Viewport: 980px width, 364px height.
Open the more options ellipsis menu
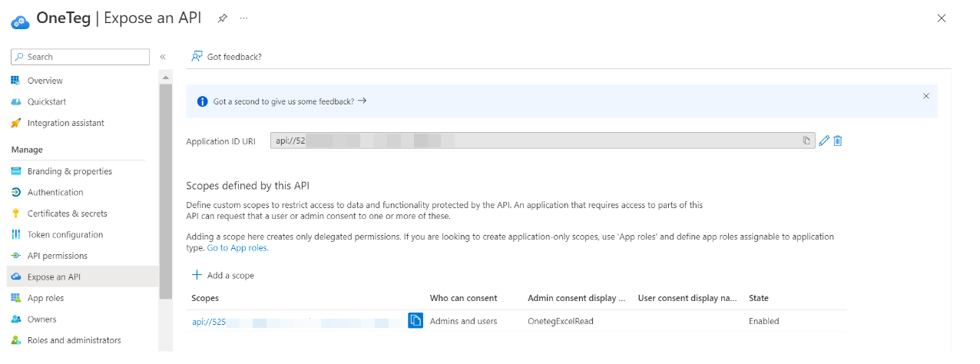[x=243, y=18]
